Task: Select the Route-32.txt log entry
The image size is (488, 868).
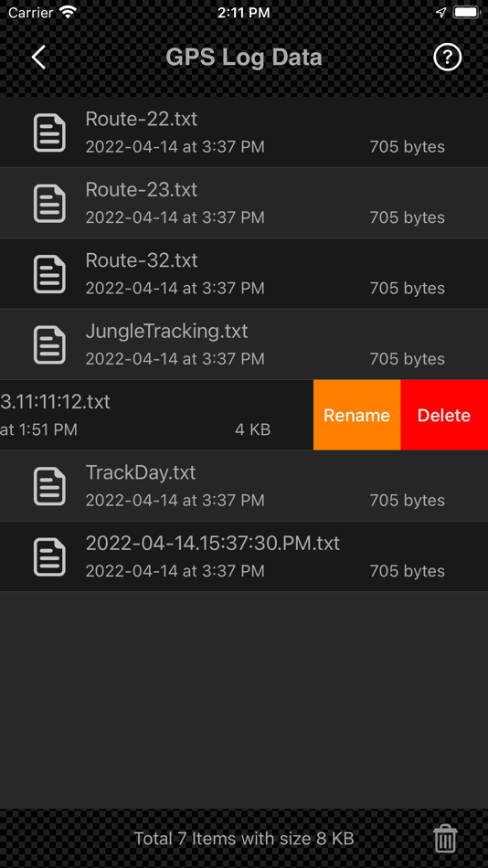Action: coord(244,274)
